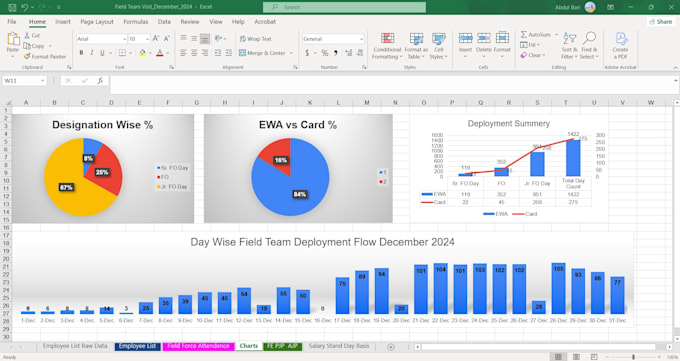Align text to the right
Screen dimensions: 680x361
(205, 53)
